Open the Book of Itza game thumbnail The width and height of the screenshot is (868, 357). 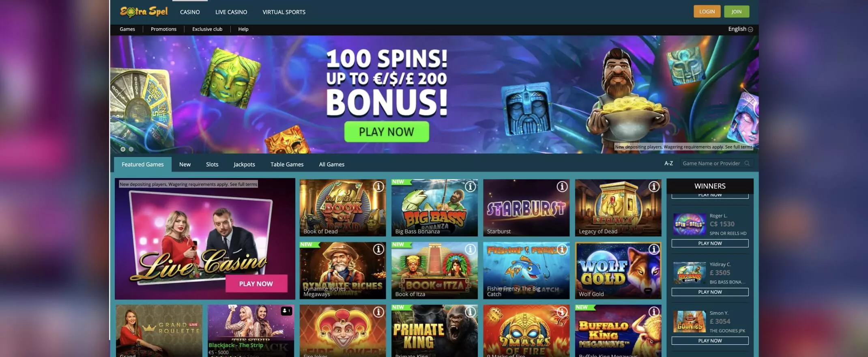pyautogui.click(x=434, y=271)
